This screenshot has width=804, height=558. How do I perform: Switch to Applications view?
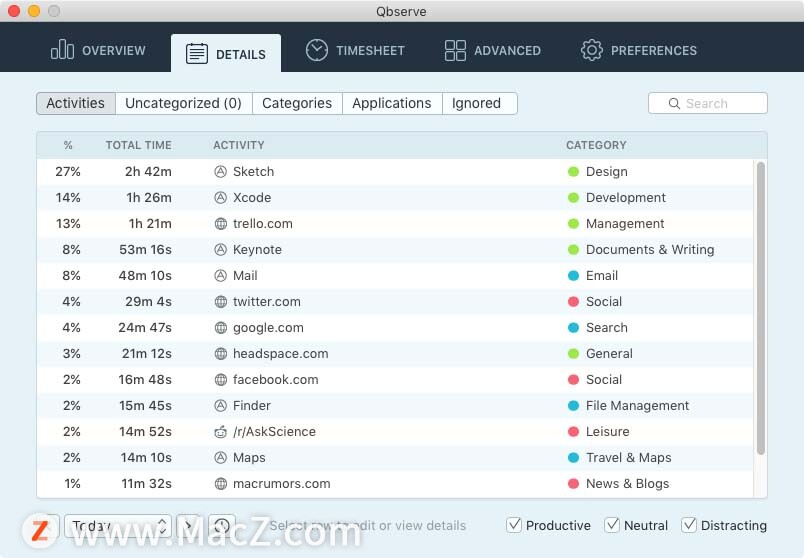(x=392, y=103)
